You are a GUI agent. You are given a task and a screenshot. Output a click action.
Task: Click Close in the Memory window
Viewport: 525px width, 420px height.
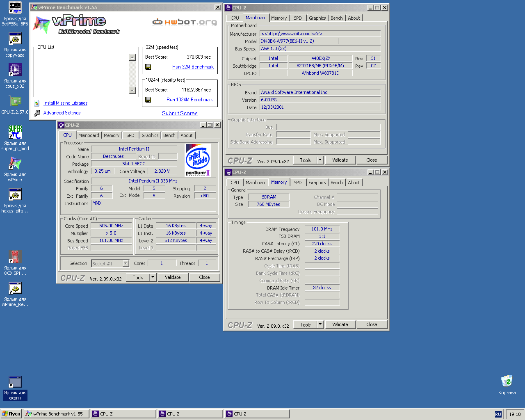372,324
